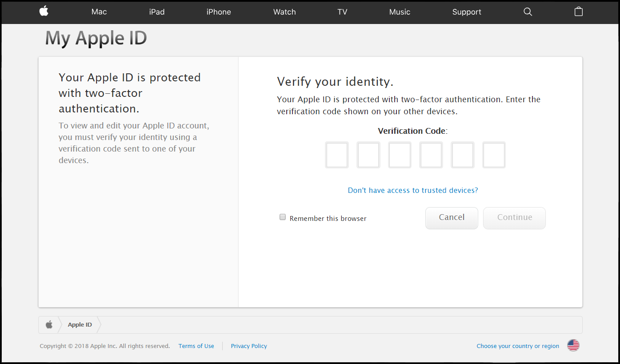This screenshot has height=364, width=620.
Task: Click the Continue button
Action: pos(515,218)
